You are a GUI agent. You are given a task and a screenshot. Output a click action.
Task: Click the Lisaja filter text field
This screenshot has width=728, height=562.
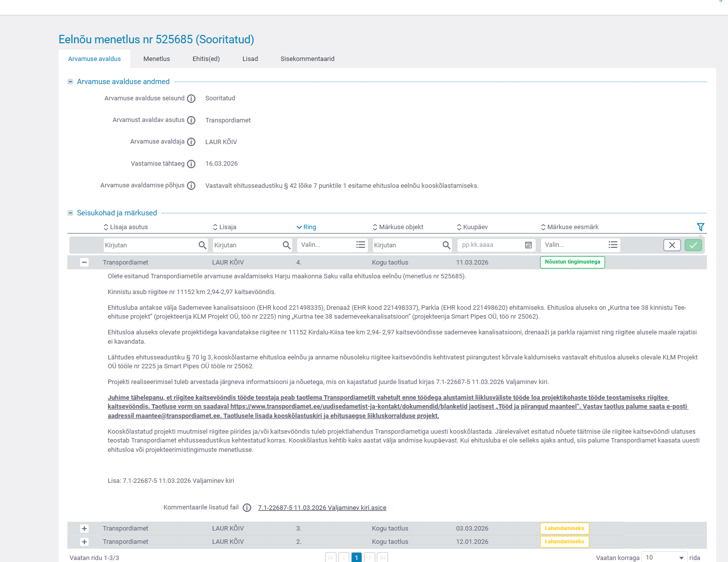coord(246,245)
